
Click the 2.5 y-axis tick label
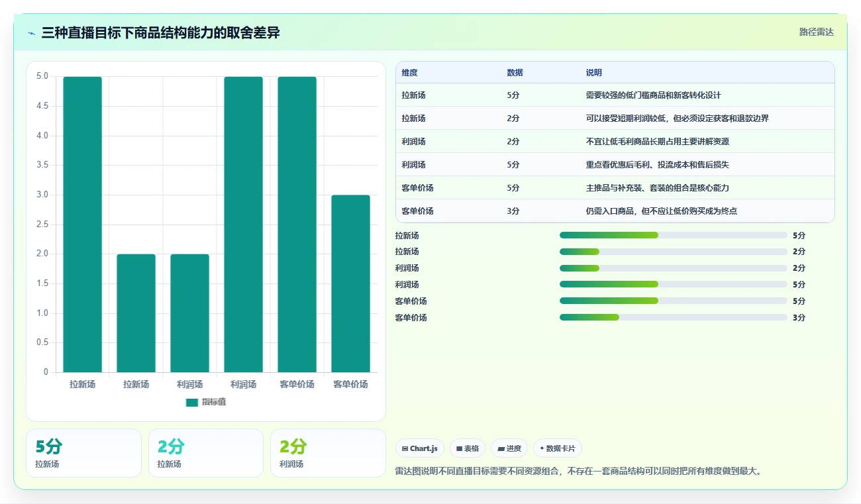(42, 225)
